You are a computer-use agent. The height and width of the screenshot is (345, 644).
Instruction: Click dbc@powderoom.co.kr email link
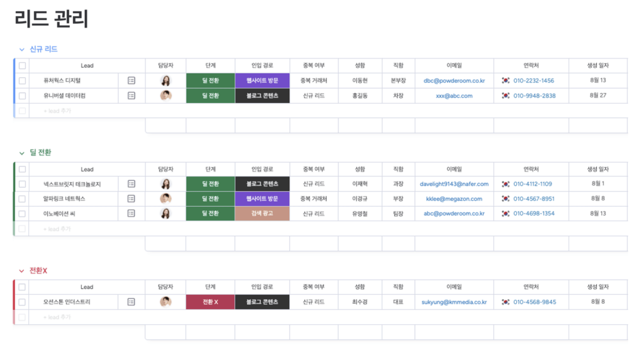tap(454, 81)
